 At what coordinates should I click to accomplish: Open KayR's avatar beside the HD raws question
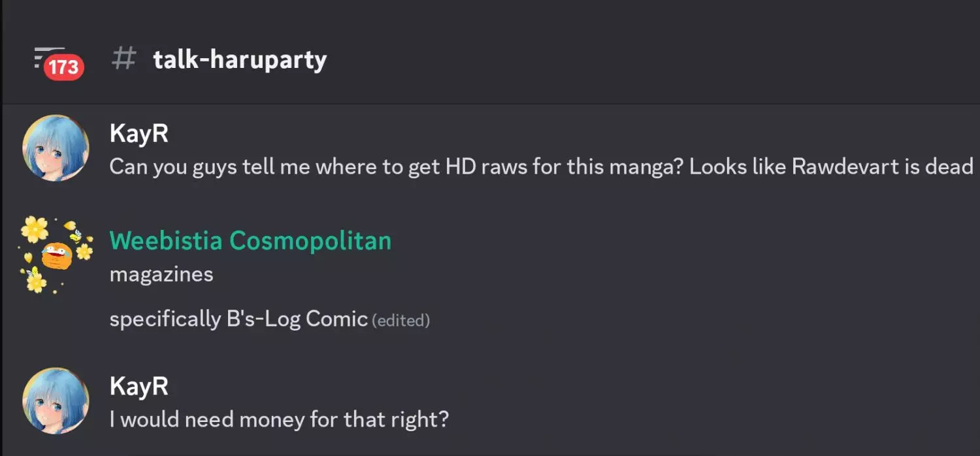56,148
